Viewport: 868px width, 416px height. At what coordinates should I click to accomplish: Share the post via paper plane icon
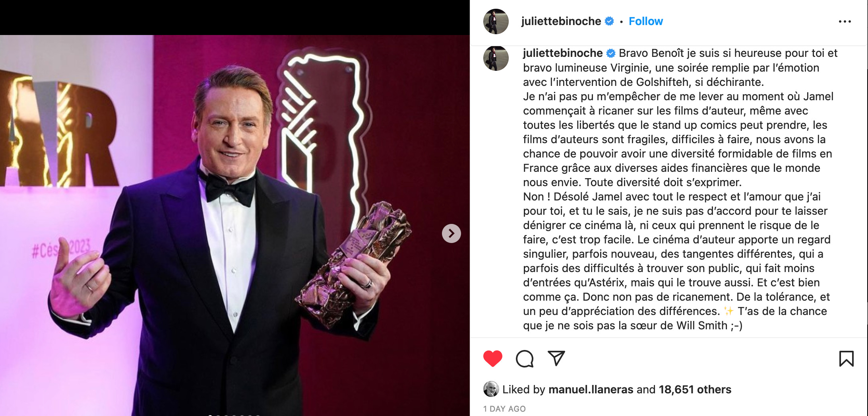(556, 358)
